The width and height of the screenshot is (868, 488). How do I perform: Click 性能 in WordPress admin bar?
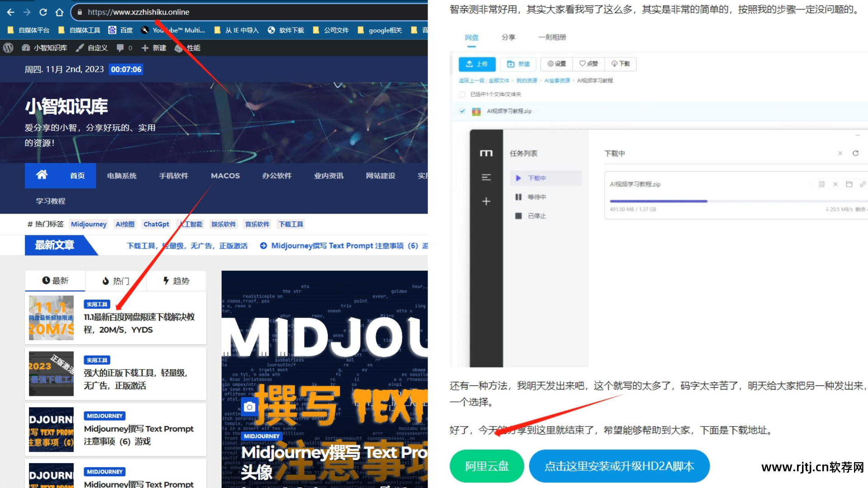coord(188,48)
